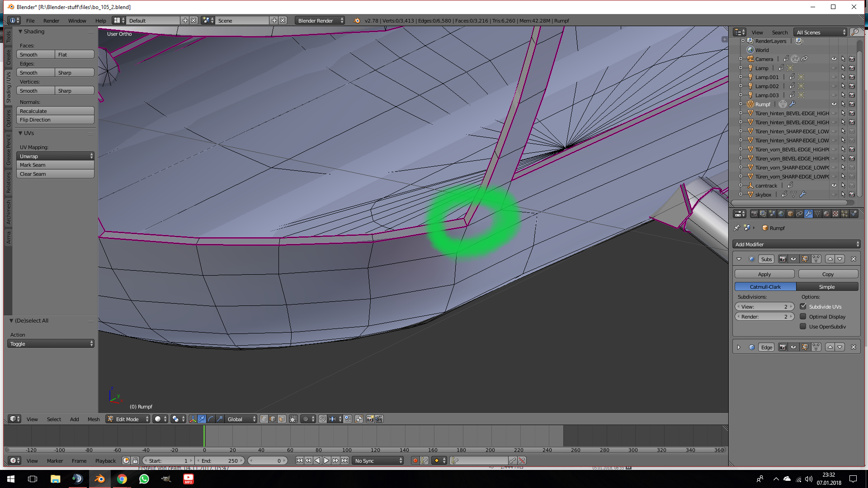Open the Object Data mesh properties tab
Screen dimensions: 868x488
click(x=817, y=214)
